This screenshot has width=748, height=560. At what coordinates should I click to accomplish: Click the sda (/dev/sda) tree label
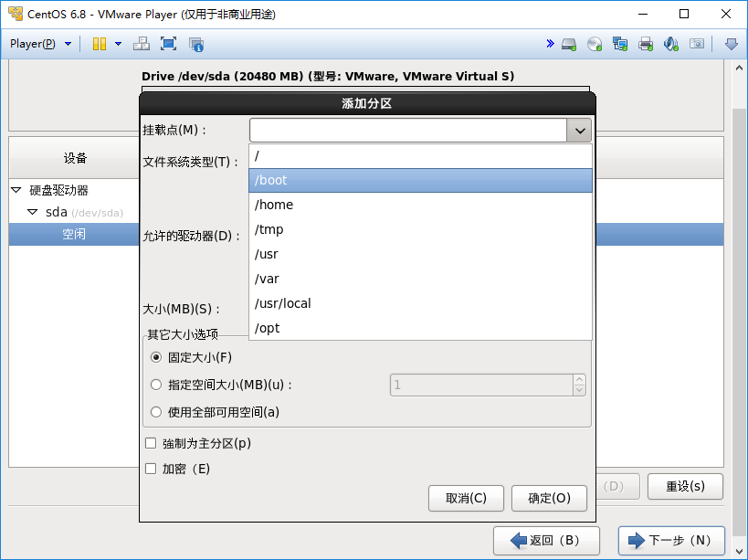84,212
